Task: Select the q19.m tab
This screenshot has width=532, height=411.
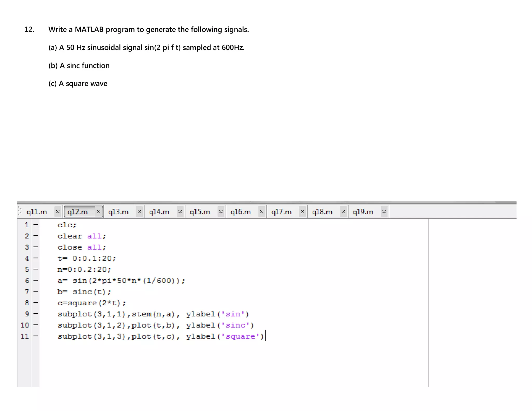Action: point(363,212)
